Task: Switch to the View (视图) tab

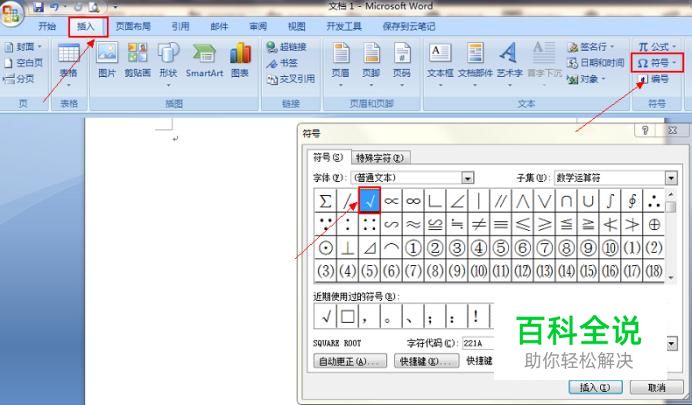Action: (x=297, y=26)
